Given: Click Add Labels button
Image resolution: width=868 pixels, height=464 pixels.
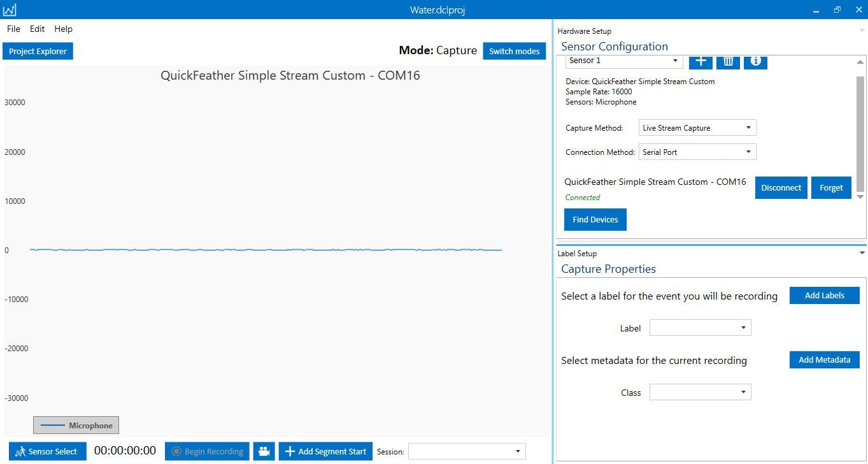Looking at the screenshot, I should click(x=825, y=295).
